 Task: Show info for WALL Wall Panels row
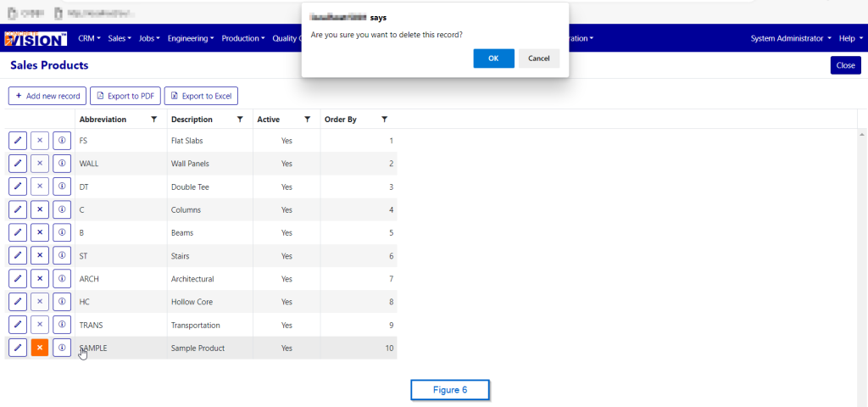click(x=62, y=164)
